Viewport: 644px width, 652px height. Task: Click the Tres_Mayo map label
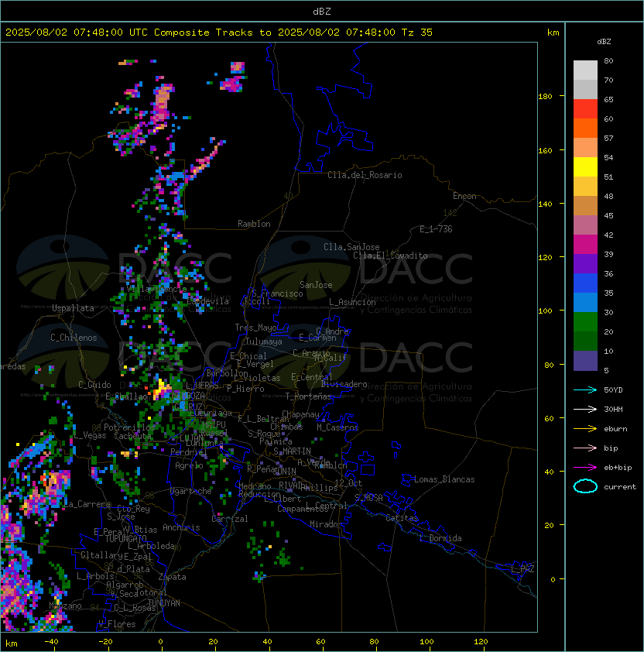point(255,328)
